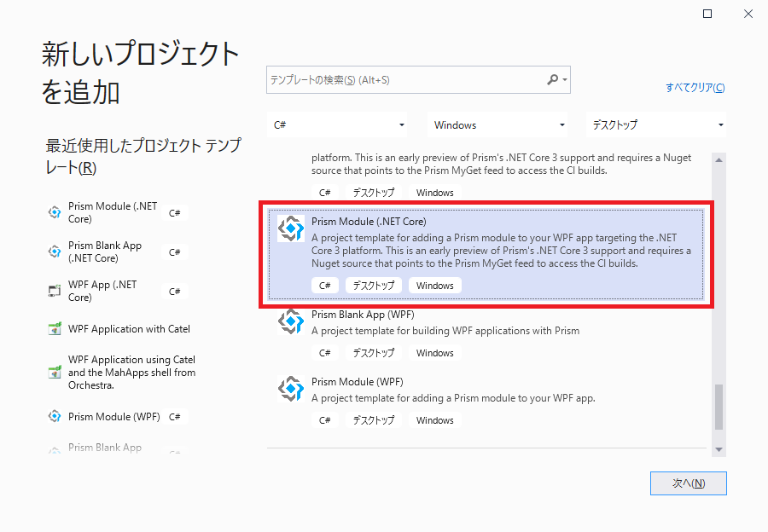Select Prism Module (WPF) template title in list
This screenshot has width=768, height=532.
point(358,382)
